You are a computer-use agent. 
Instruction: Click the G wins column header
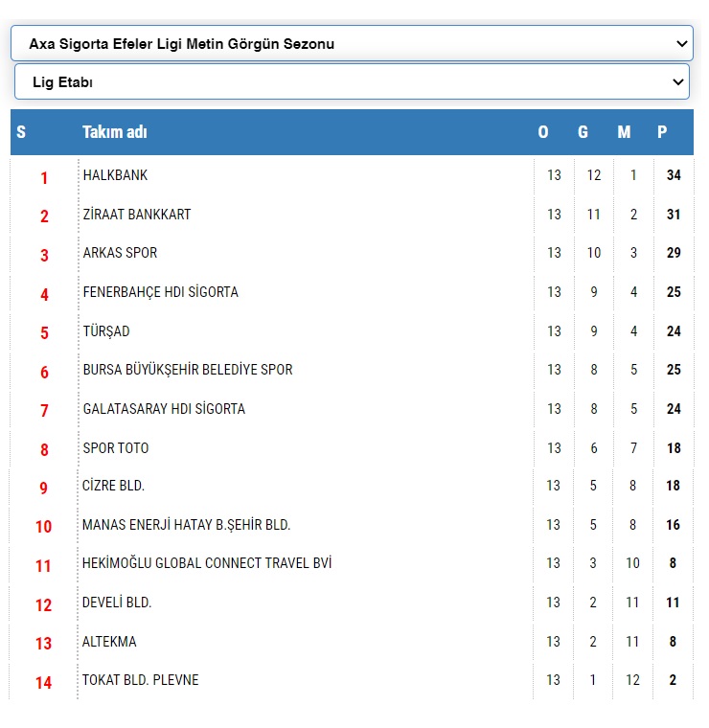(x=583, y=132)
